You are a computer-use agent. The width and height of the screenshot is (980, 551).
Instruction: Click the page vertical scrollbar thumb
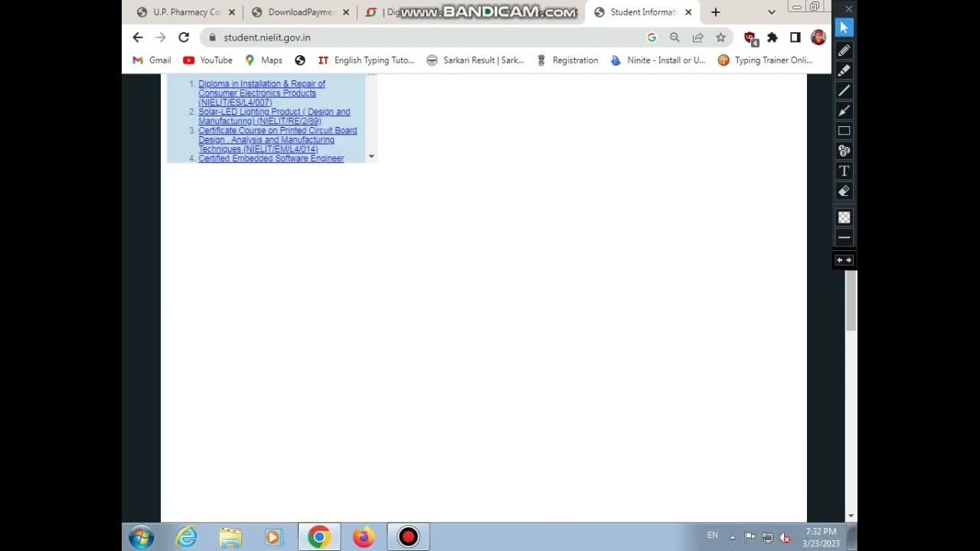[x=851, y=300]
